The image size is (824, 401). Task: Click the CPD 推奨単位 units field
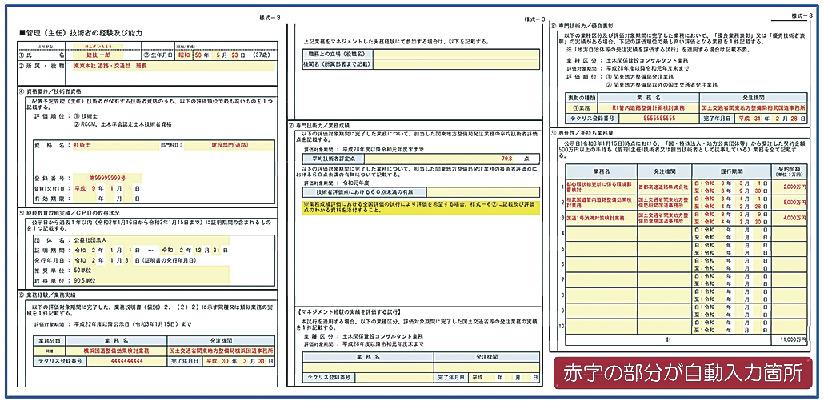(151, 270)
